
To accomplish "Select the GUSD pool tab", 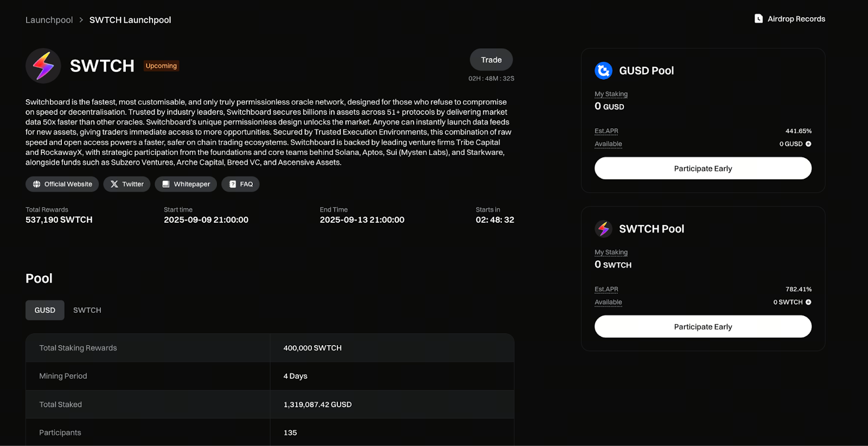I will click(x=45, y=310).
